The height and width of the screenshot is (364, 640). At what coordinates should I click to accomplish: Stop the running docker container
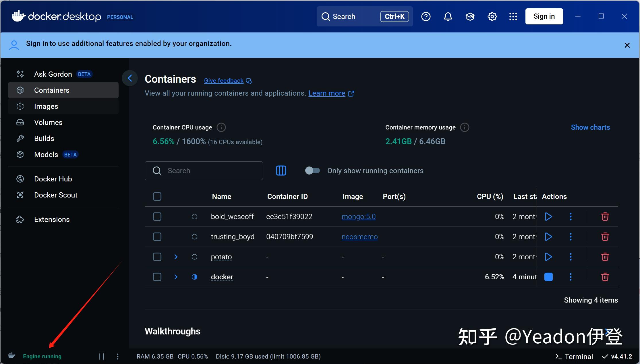pyautogui.click(x=548, y=277)
